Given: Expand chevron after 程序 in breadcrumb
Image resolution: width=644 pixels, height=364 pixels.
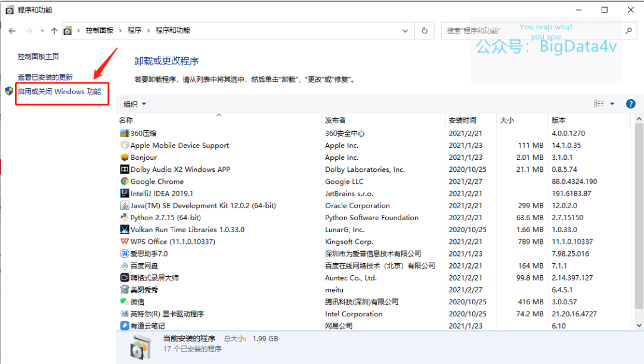Looking at the screenshot, I should 148,31.
